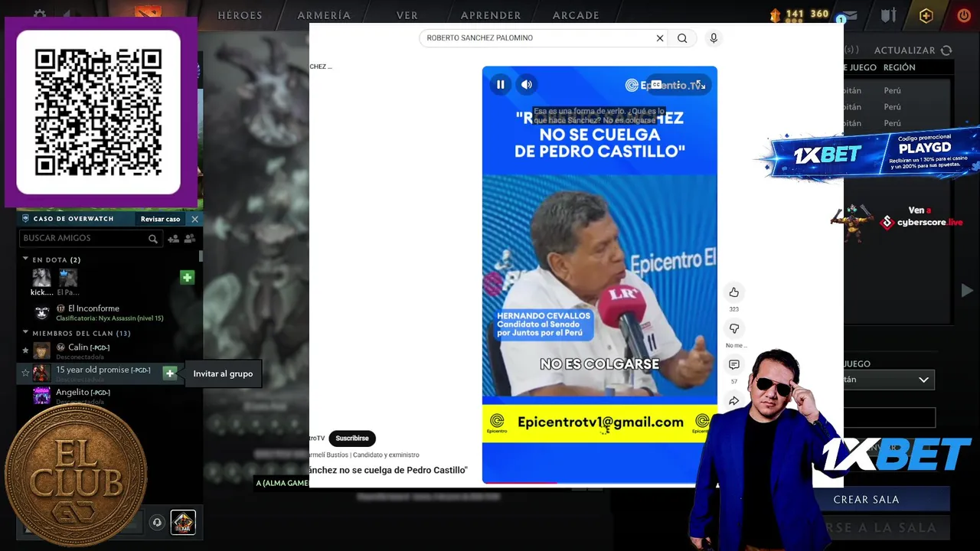
Task: Invite 15 year old promise with green plus
Action: 170,373
